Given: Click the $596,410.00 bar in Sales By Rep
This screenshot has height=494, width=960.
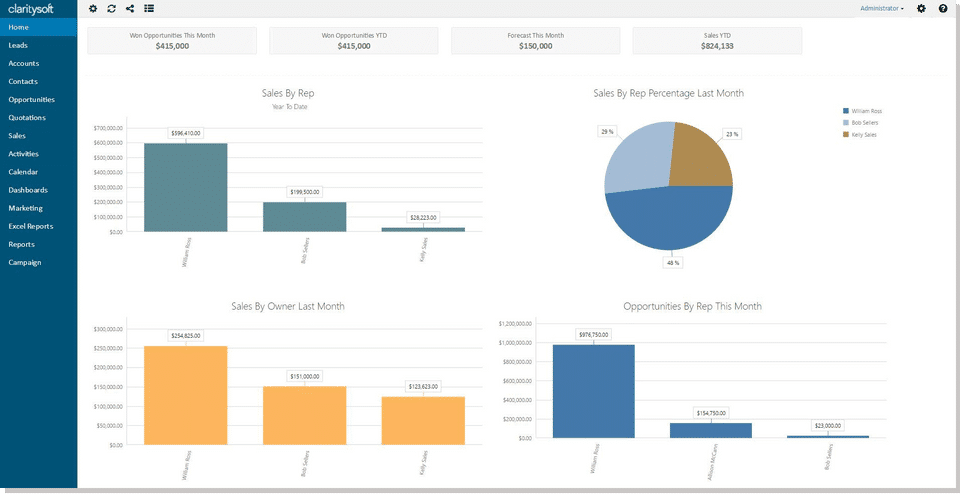Looking at the screenshot, I should point(186,187).
